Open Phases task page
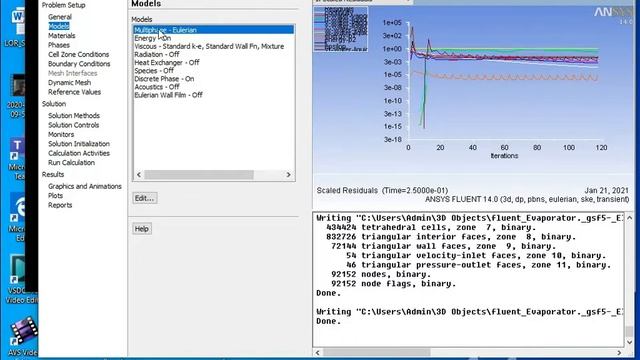640x360 pixels. pyautogui.click(x=59, y=45)
